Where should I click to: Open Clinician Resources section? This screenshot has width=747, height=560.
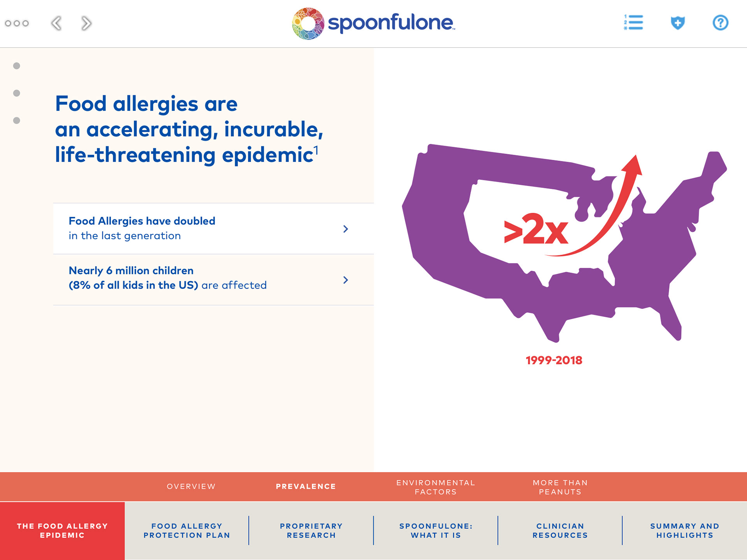560,530
